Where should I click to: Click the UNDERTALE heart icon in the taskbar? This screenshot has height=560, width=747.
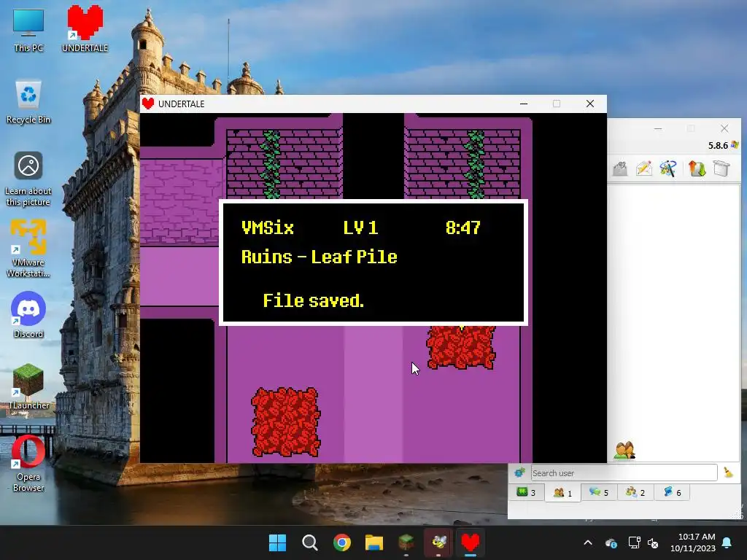click(x=471, y=542)
